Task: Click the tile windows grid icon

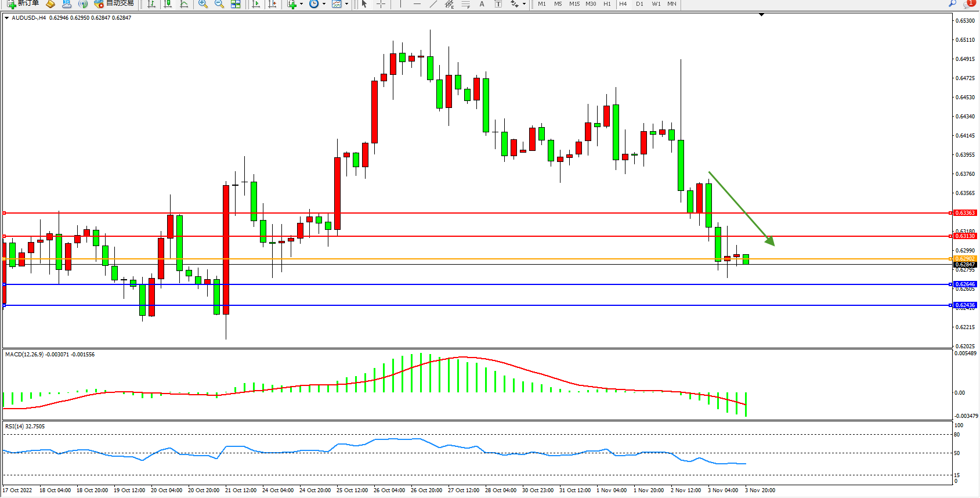Action: tap(236, 4)
